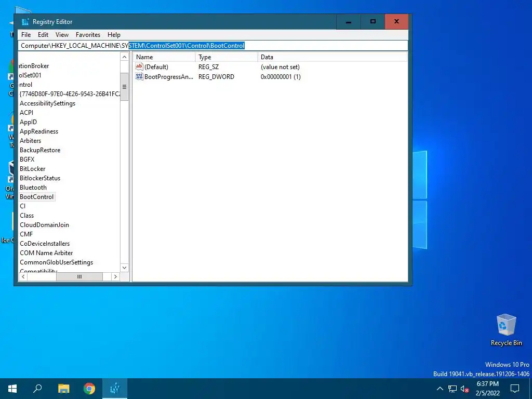Open the Help menu
532x399 pixels.
[x=114, y=35]
